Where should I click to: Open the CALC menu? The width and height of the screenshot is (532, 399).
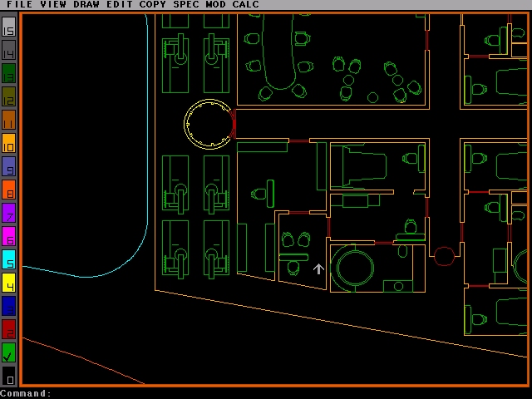(x=245, y=5)
